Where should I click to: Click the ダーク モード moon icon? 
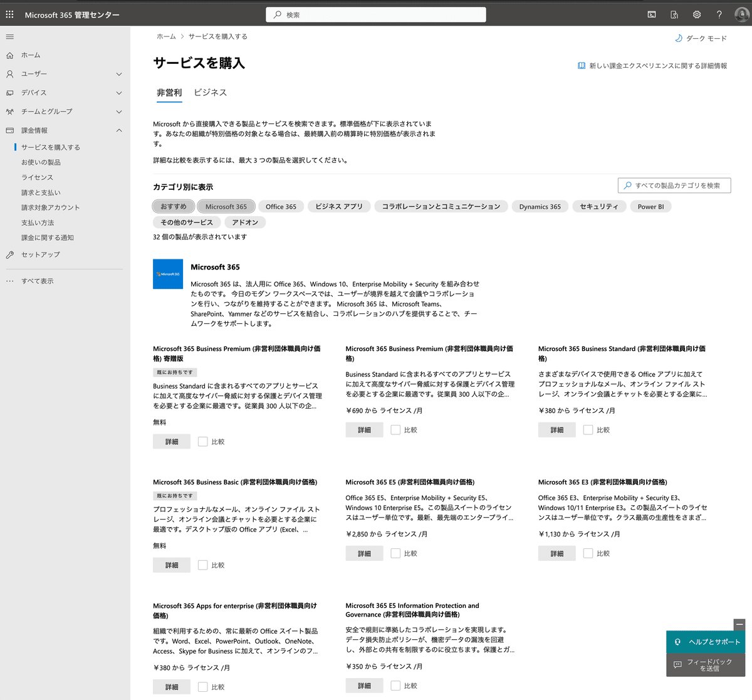678,38
